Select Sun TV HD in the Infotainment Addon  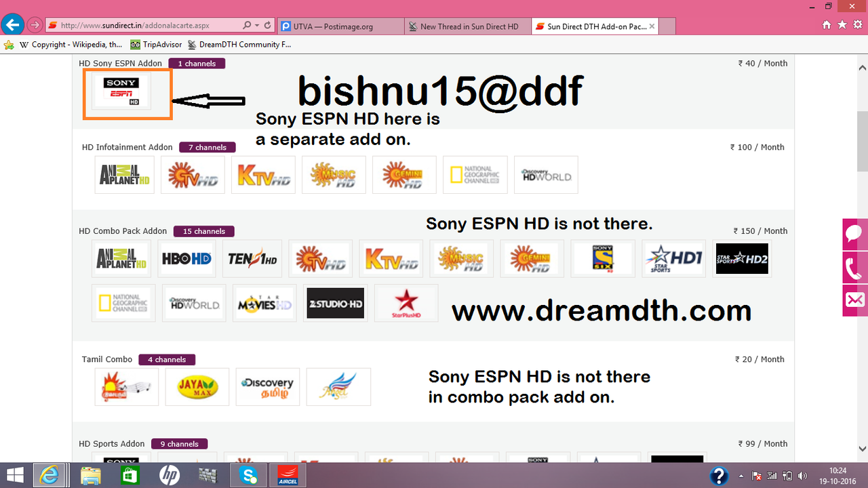[x=193, y=175]
